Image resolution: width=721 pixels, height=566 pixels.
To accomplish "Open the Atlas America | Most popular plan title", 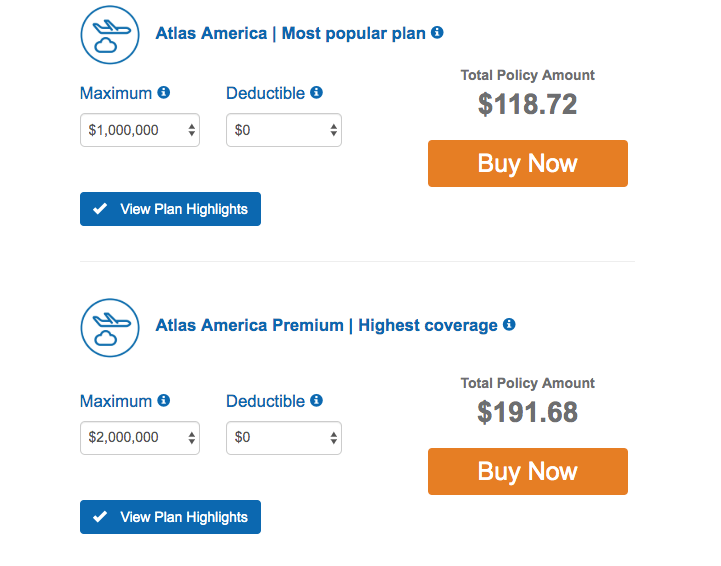I will click(x=291, y=34).
